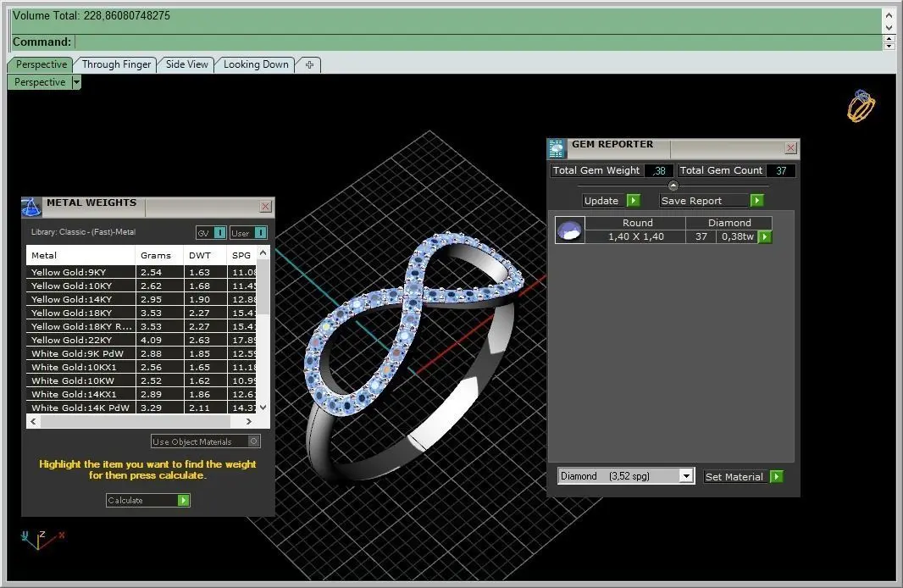Screen dimensions: 903x588
Task: Select the Yellow Gold:10KY row
Action: [x=141, y=286]
